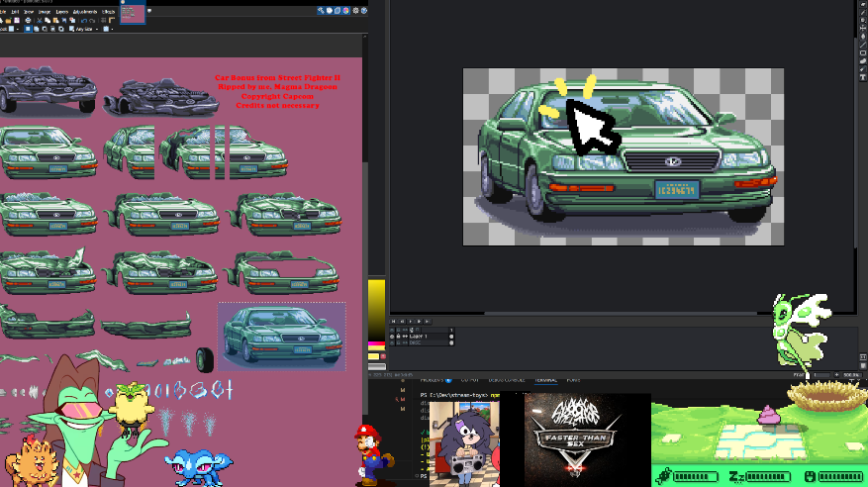The width and height of the screenshot is (868, 487).
Task: Hide Layer 1 using its eye icon
Action: (x=392, y=337)
